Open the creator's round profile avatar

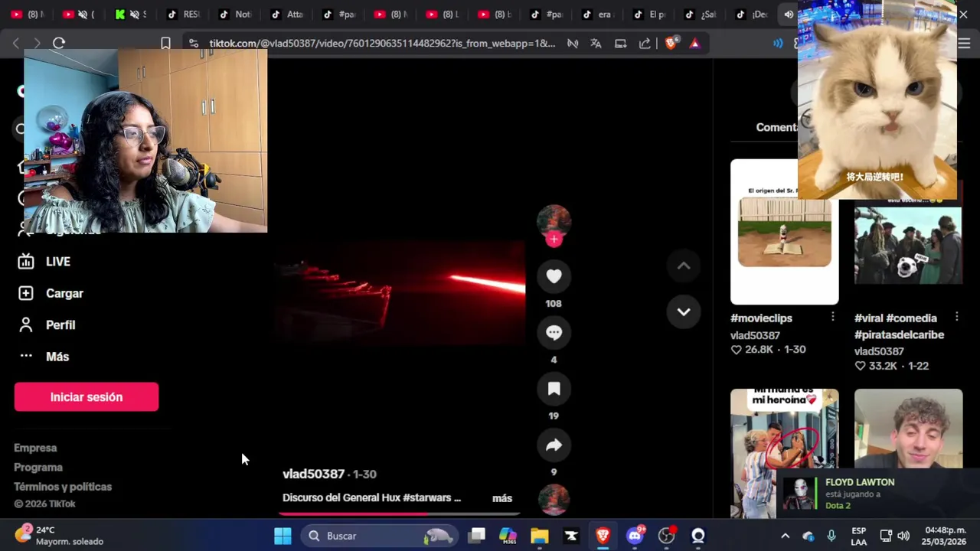[554, 220]
